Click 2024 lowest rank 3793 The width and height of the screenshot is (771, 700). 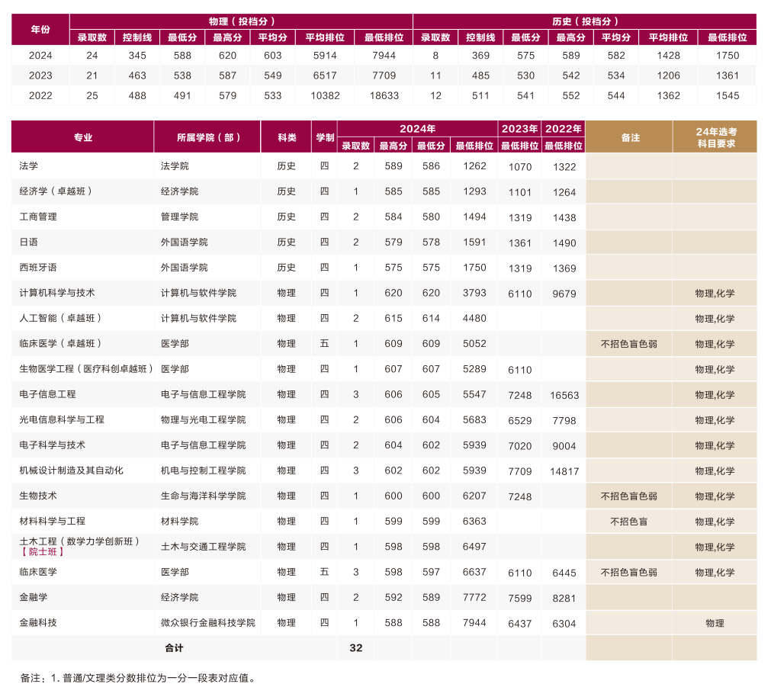pos(474,293)
